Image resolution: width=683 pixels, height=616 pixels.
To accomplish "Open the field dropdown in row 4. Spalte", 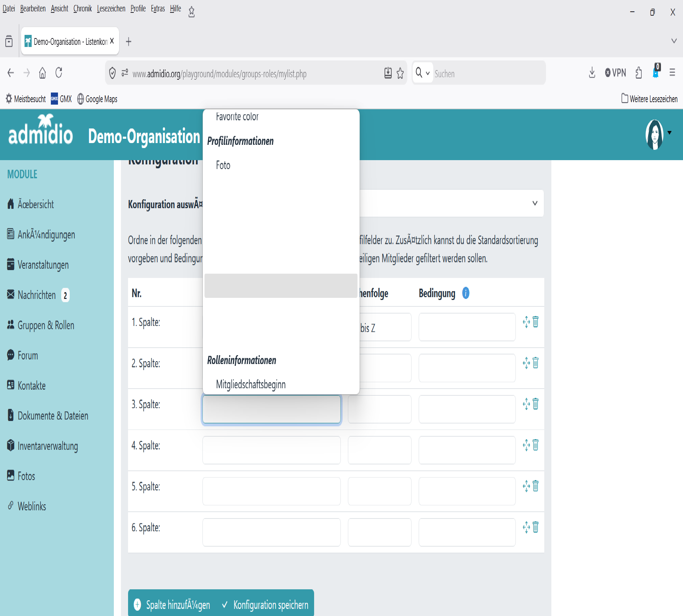I will pyautogui.click(x=271, y=450).
